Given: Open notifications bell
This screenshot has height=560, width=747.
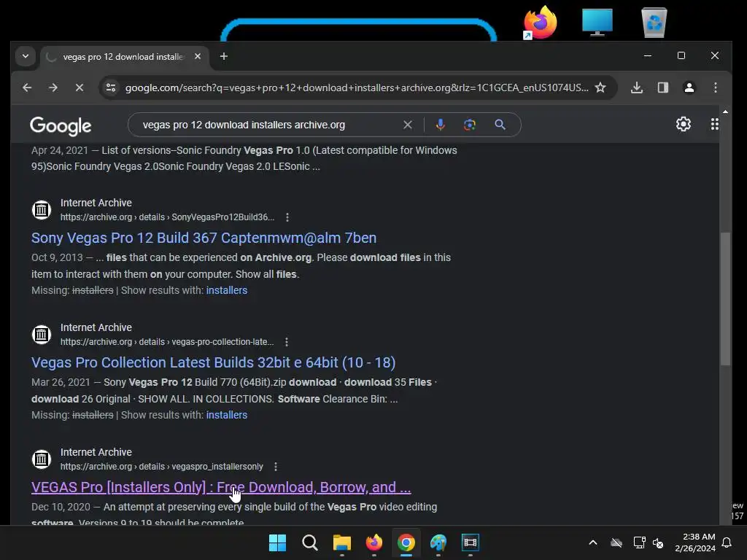Looking at the screenshot, I should [727, 542].
